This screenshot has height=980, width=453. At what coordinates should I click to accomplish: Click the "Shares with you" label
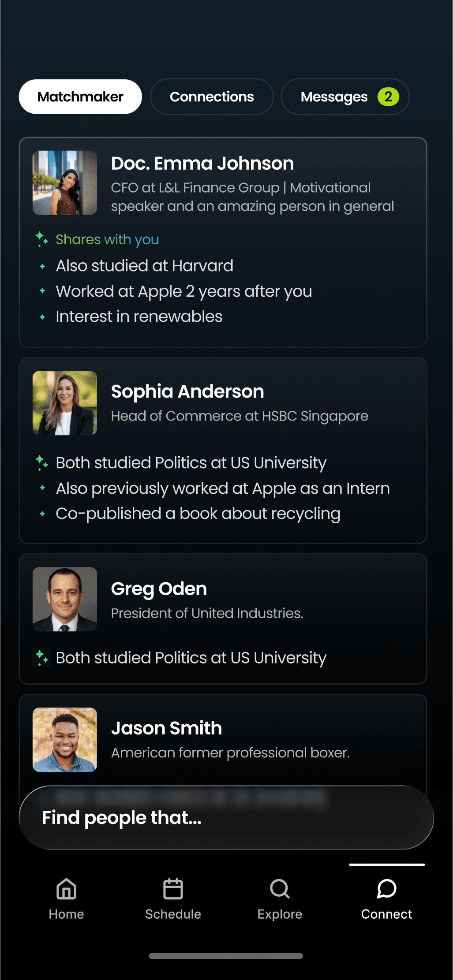(107, 239)
